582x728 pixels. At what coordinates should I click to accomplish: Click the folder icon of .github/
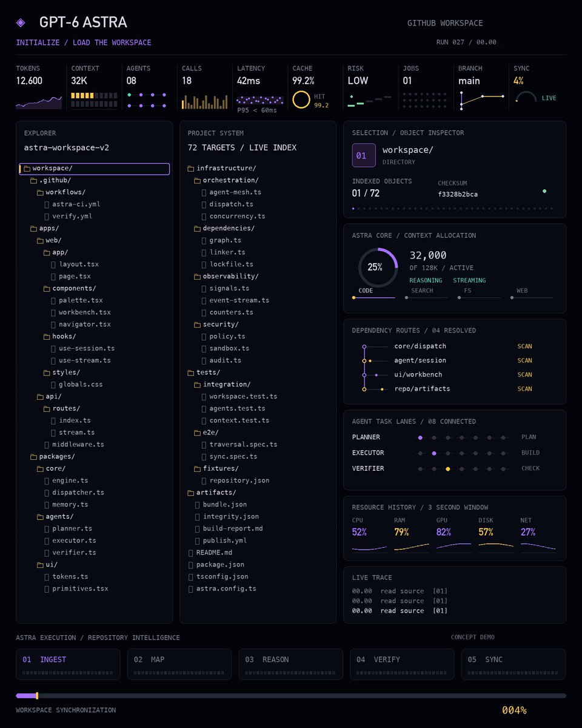click(x=33, y=180)
